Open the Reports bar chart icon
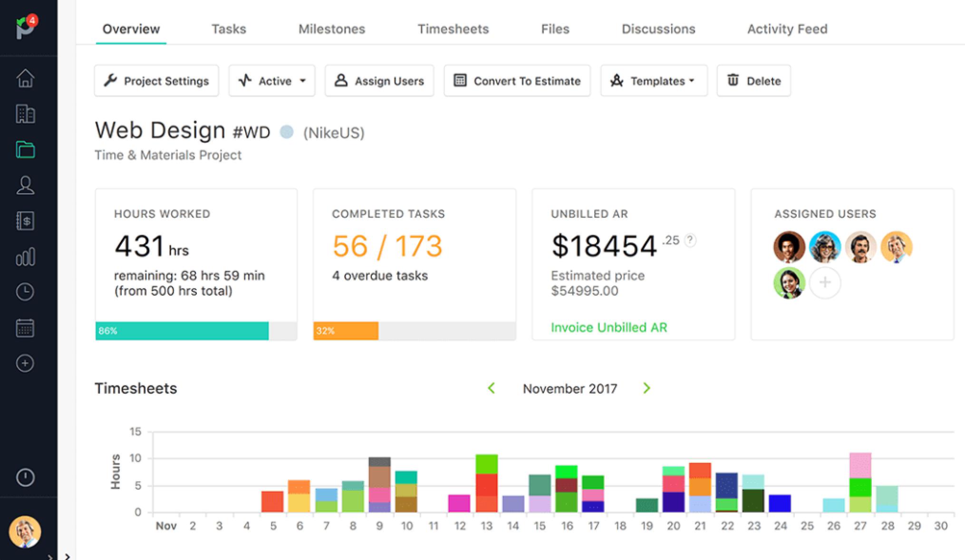This screenshot has width=965, height=560. (x=25, y=257)
